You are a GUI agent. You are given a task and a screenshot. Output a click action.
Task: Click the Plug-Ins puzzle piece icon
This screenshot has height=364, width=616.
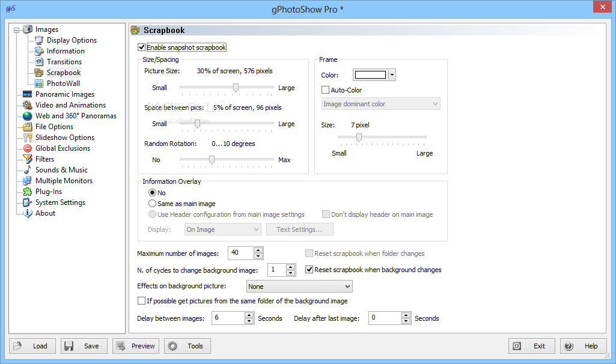click(28, 192)
